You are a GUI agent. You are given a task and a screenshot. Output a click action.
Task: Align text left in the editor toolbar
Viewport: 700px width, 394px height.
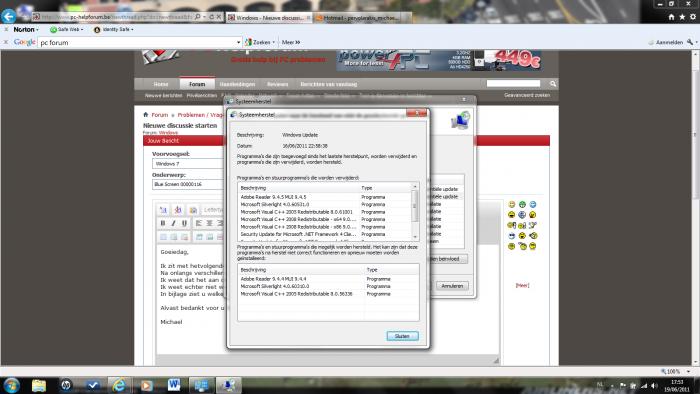pyautogui.click(x=199, y=223)
